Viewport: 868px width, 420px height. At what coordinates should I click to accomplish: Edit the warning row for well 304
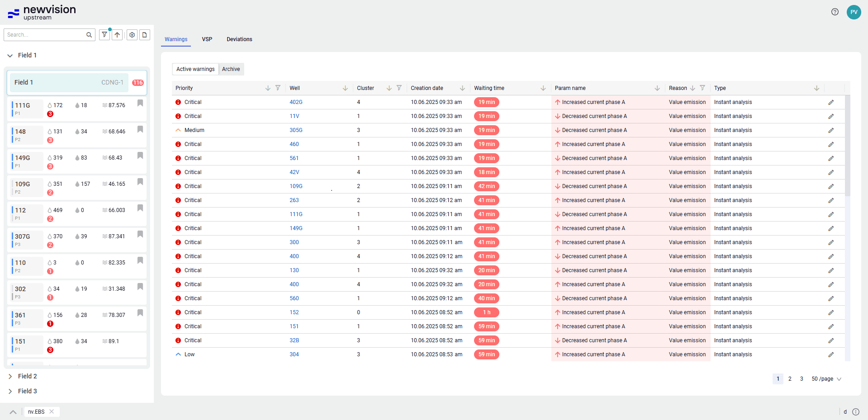tap(831, 355)
